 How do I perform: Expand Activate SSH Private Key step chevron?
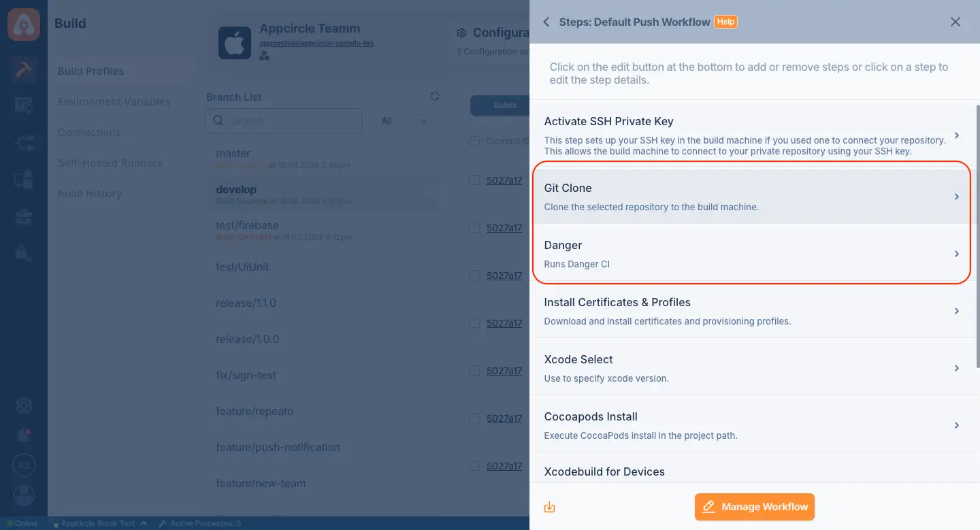(956, 135)
